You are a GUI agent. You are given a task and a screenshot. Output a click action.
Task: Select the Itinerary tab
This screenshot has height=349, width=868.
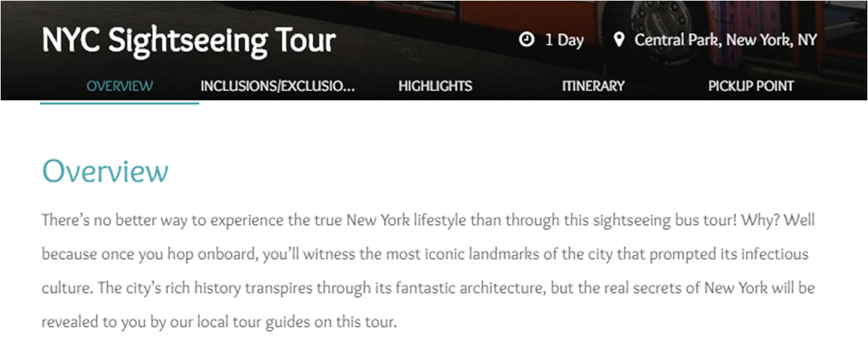593,86
